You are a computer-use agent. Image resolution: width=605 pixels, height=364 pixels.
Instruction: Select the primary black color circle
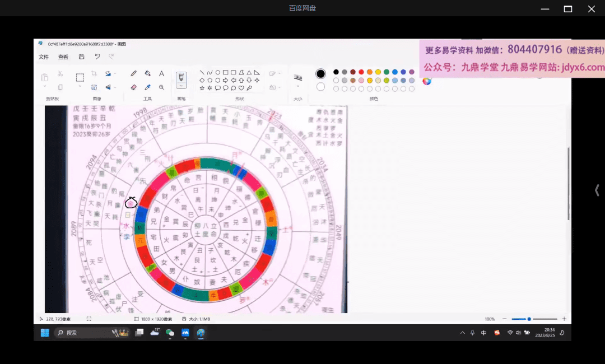(320, 74)
